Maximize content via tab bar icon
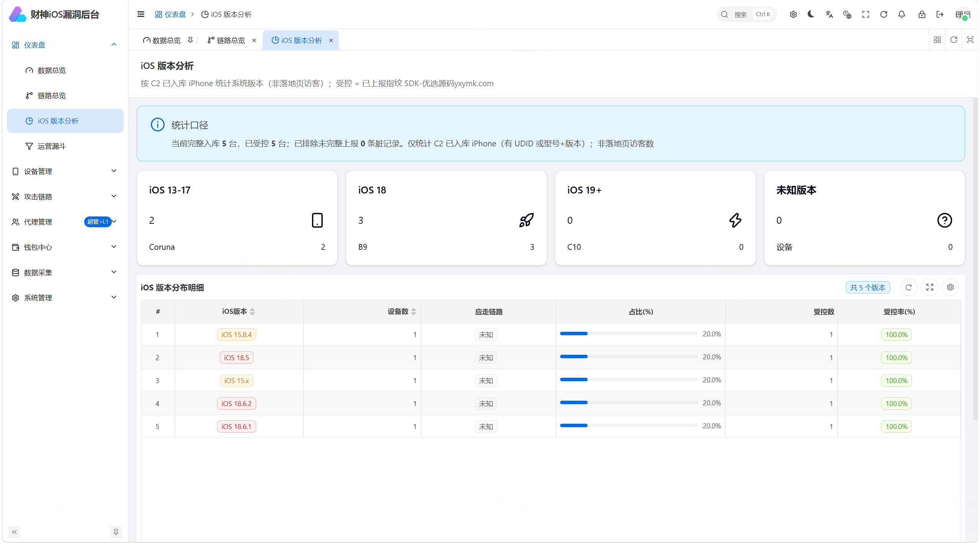Viewport: 980px width, 544px height. coord(970,39)
